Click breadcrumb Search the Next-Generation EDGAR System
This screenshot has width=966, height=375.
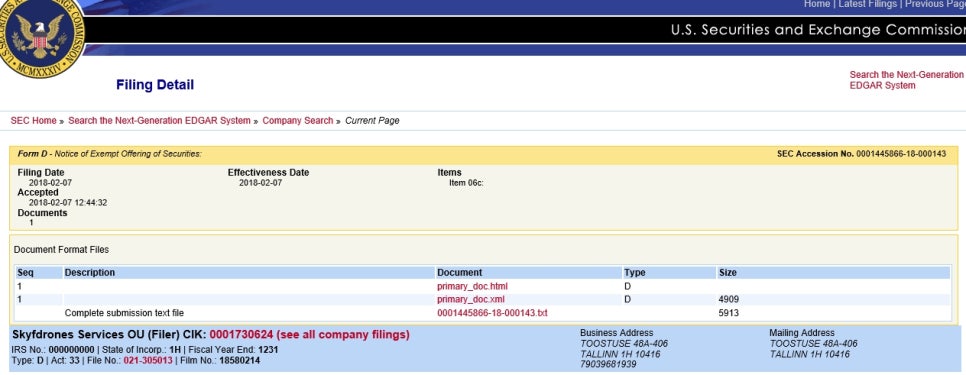[x=159, y=121]
